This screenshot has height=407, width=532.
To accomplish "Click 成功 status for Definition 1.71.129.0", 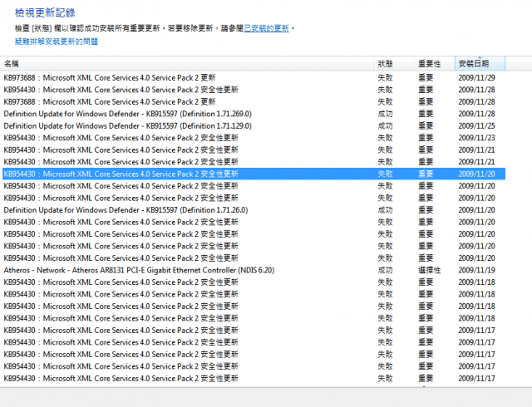I will [385, 125].
